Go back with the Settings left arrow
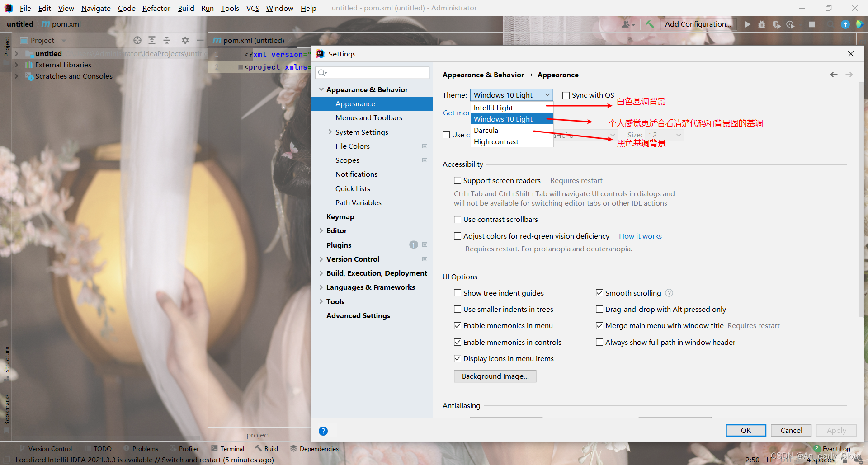This screenshot has height=465, width=868. 834,75
